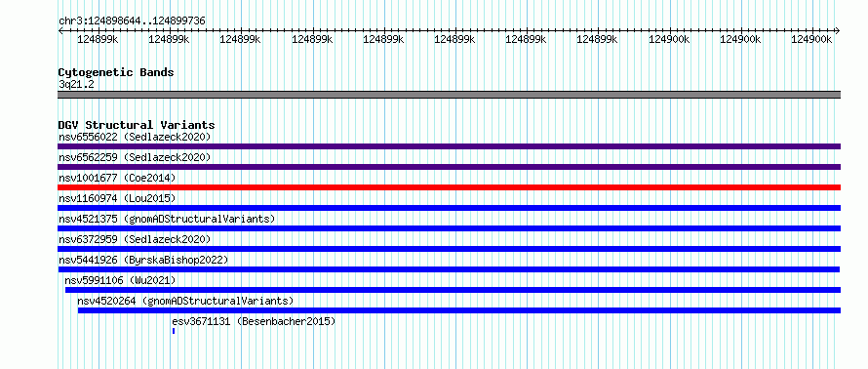Select the blue bar under nsv6372959
Viewport: 868px width, 369px height.
coord(449,249)
